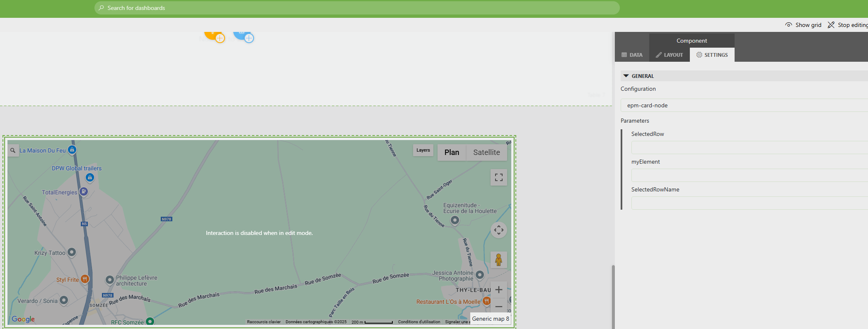Viewport: 868px width, 329px height.
Task: Click the Philippe Lefèvre architecture pin
Action: (110, 280)
